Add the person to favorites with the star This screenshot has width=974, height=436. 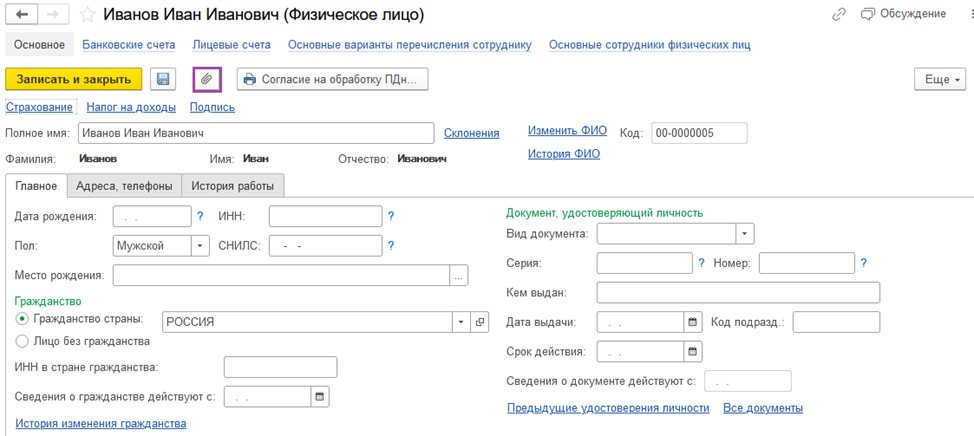click(x=87, y=15)
